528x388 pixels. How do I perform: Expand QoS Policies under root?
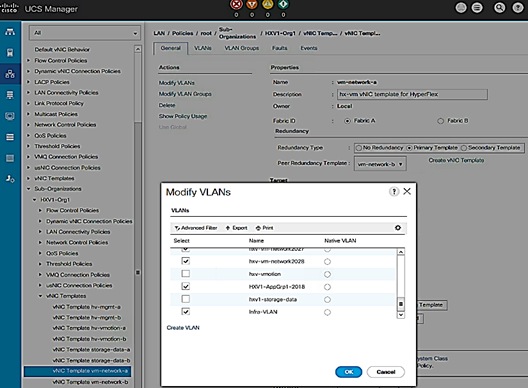(x=29, y=135)
